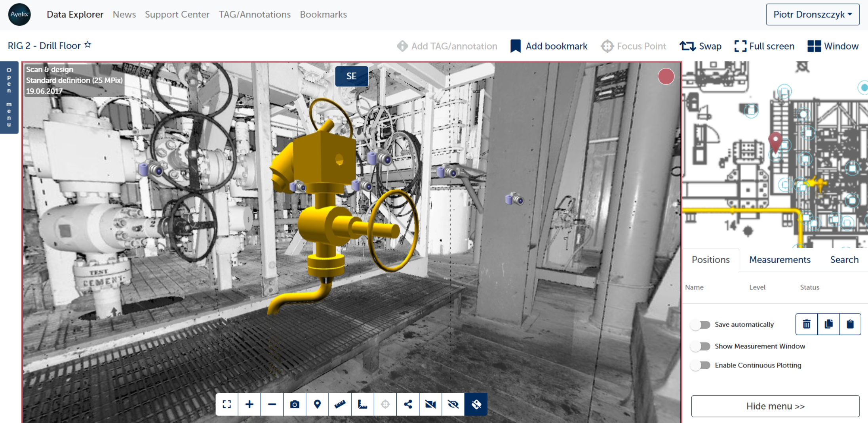
Task: Open the Piotr Dronszczyk user dropdown
Action: click(813, 15)
